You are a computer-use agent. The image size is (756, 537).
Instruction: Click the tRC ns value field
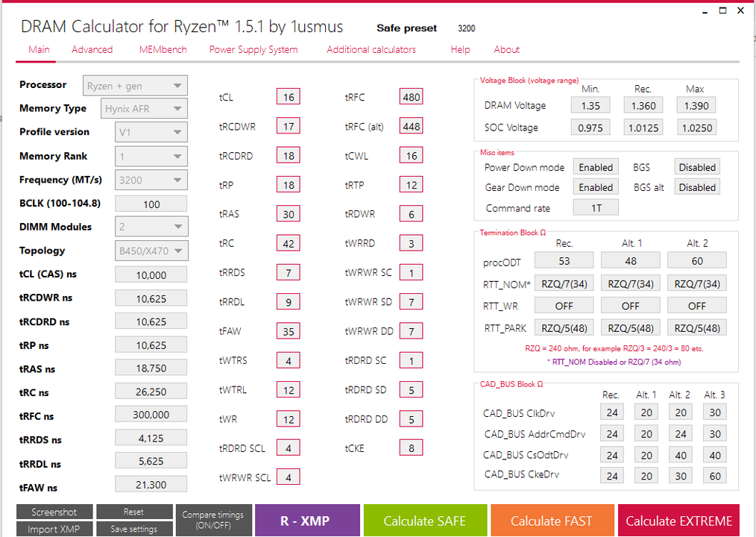(151, 392)
